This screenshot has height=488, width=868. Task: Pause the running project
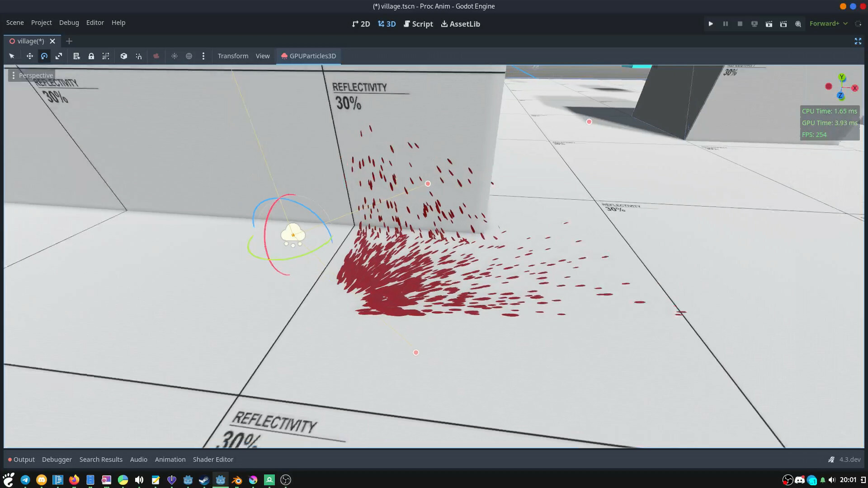726,24
